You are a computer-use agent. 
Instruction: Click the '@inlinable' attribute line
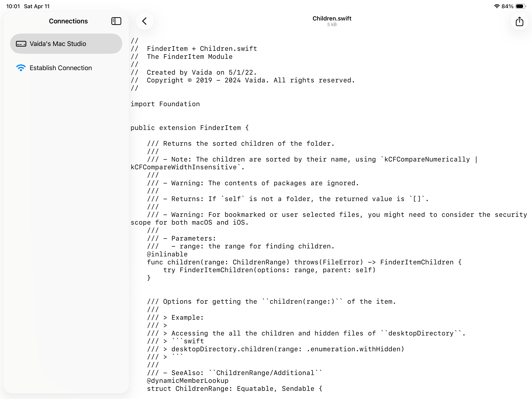167,254
